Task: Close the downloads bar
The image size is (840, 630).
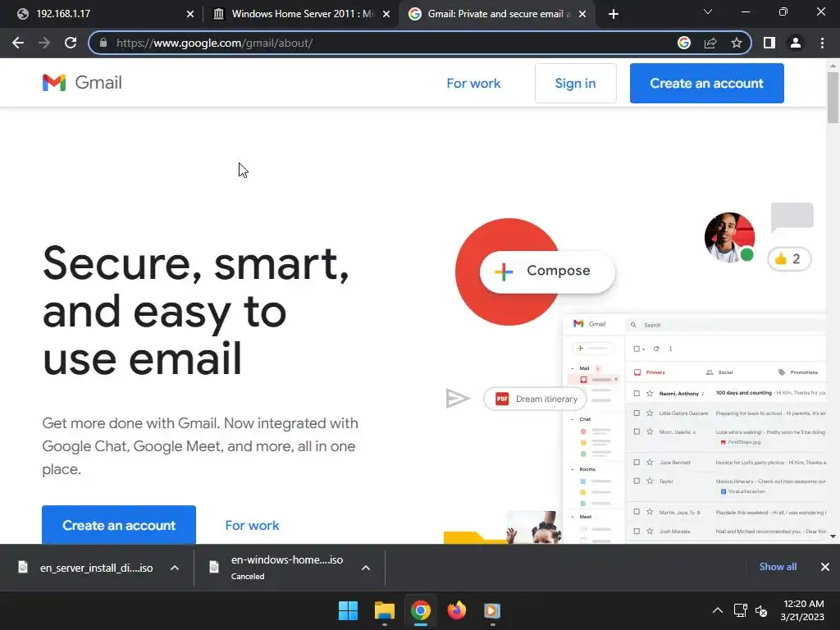Action: (x=825, y=567)
